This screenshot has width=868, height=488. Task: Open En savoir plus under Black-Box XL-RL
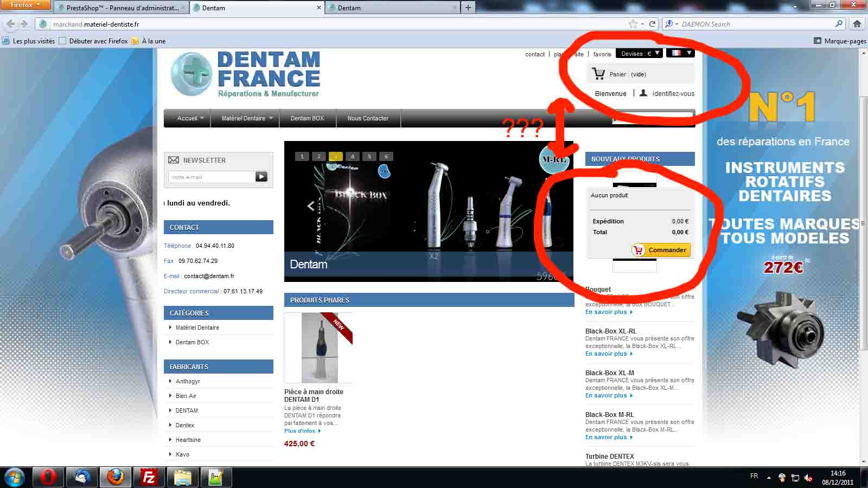[609, 354]
